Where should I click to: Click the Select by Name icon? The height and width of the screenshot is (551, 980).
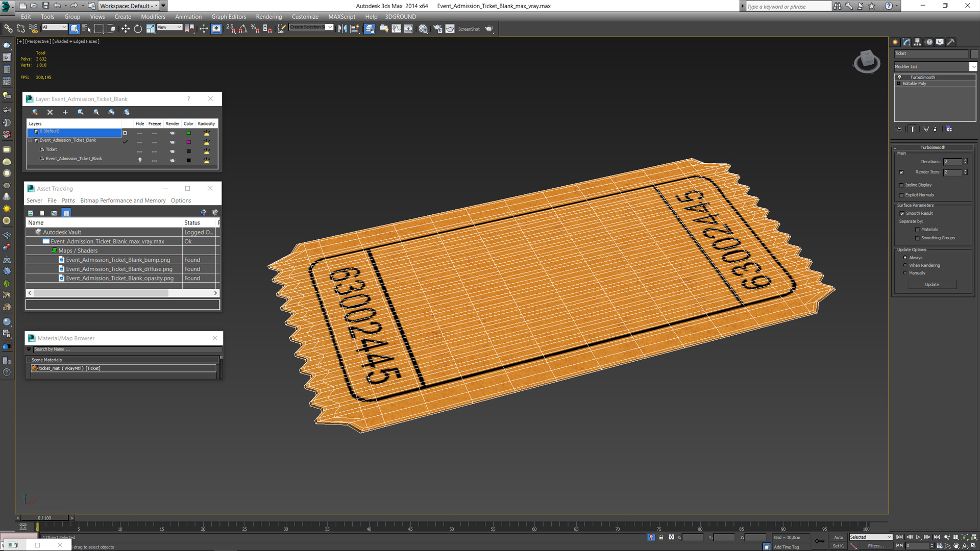(x=87, y=29)
